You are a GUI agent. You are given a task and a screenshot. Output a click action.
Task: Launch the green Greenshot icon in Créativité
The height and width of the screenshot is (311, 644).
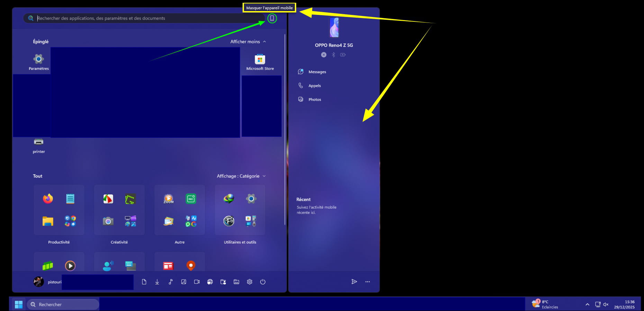(x=130, y=199)
